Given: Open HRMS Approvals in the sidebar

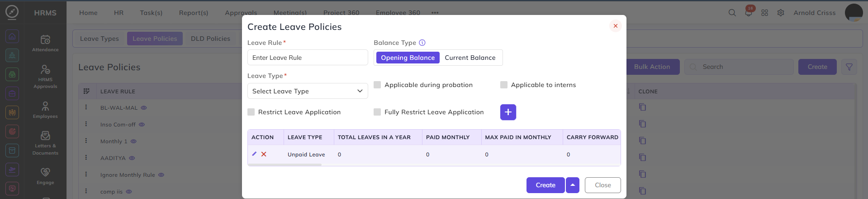Looking at the screenshot, I should click(x=45, y=76).
